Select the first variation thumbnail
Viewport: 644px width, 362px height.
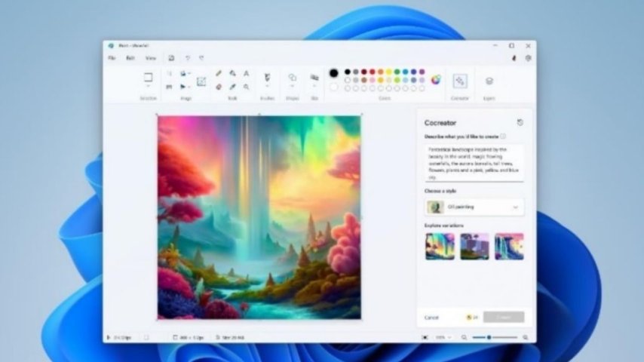(x=440, y=246)
